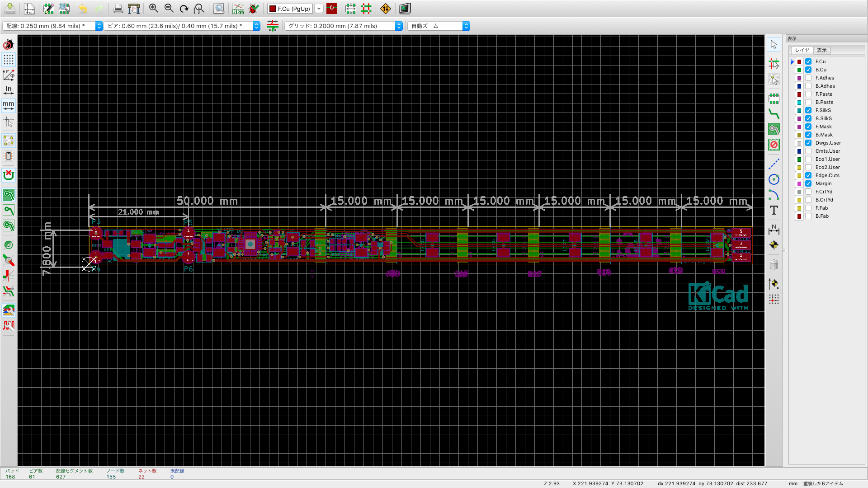
Task: Select the add dimension tool
Action: tap(774, 230)
